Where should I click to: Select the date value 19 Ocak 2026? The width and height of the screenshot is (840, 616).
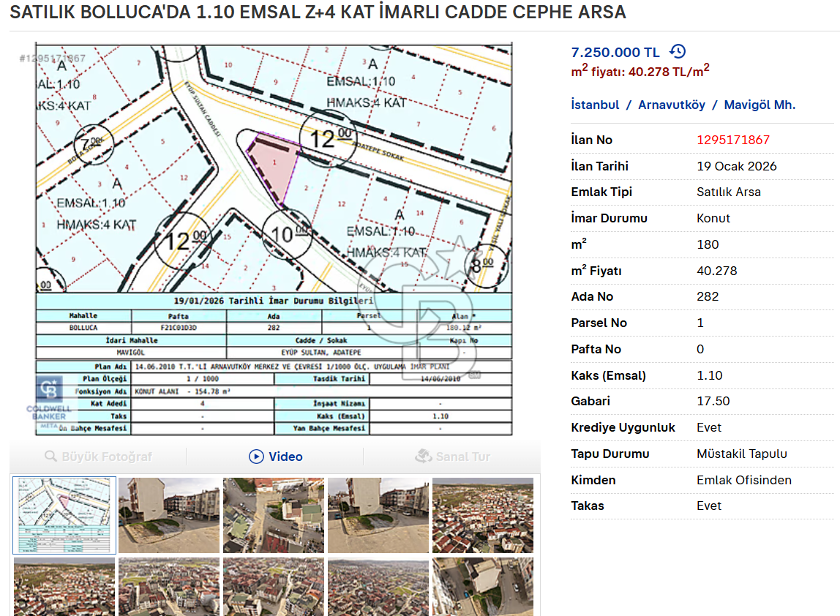[x=736, y=166]
